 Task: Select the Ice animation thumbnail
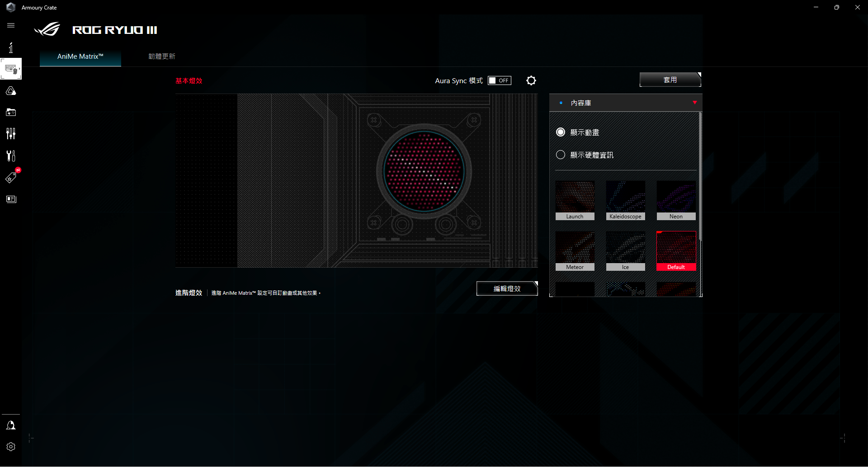[626, 251]
